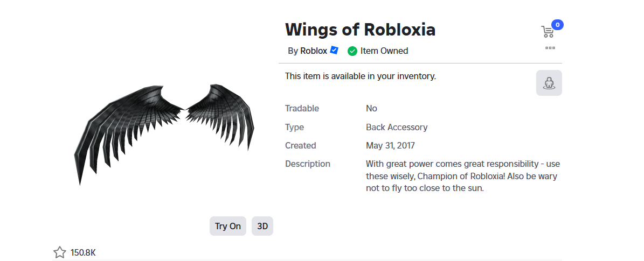
Task: Click the Item Owned label text
Action: click(384, 51)
